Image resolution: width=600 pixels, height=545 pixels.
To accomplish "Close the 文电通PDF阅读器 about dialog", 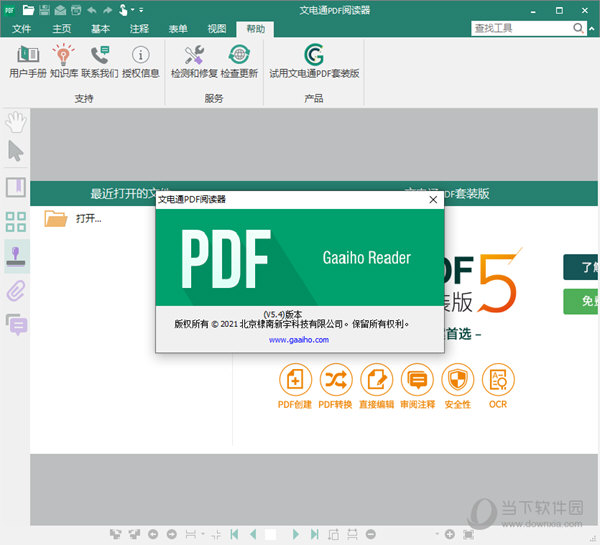I will [x=433, y=199].
